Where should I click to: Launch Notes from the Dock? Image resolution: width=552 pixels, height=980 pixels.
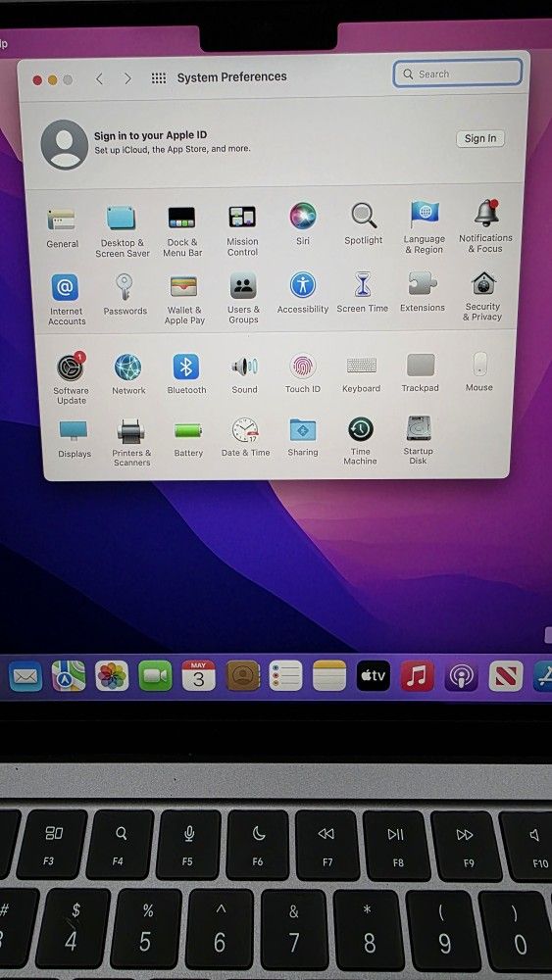point(329,675)
